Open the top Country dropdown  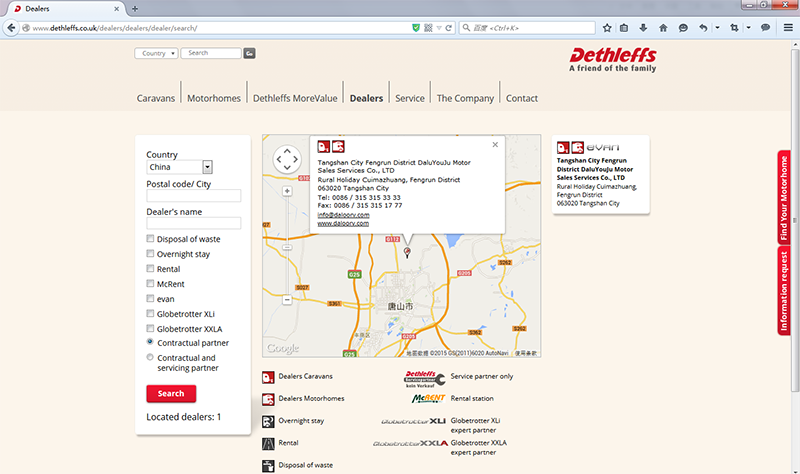[x=156, y=53]
